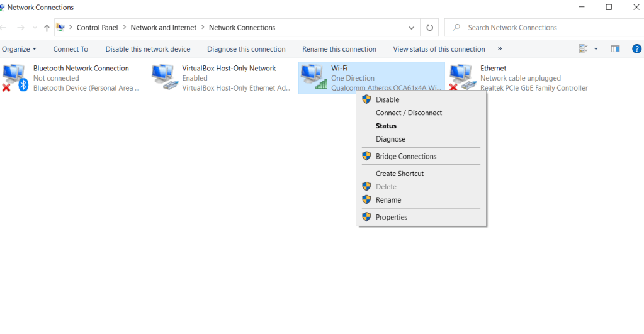Choose Status in the context menu
Screen dimensions: 644x334
point(386,126)
